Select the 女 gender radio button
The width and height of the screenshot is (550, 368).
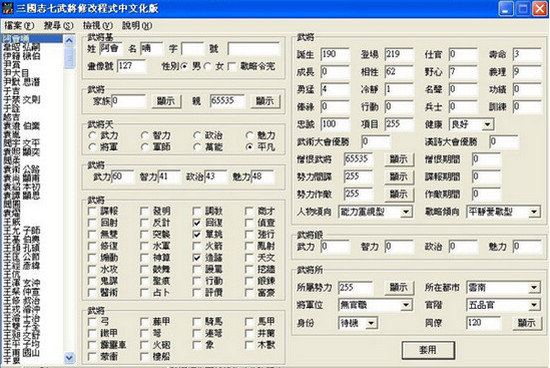(x=208, y=66)
